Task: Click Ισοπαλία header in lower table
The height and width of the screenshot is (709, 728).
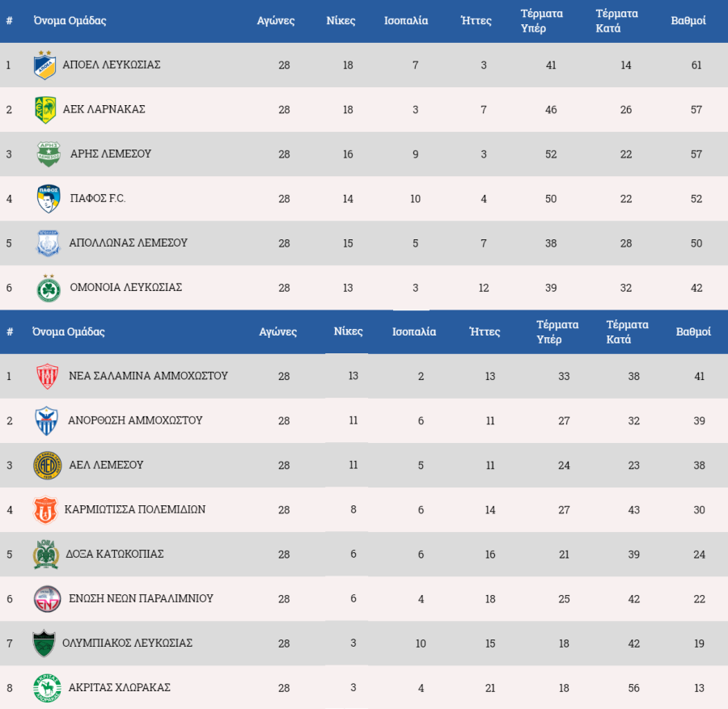Action: 414,331
